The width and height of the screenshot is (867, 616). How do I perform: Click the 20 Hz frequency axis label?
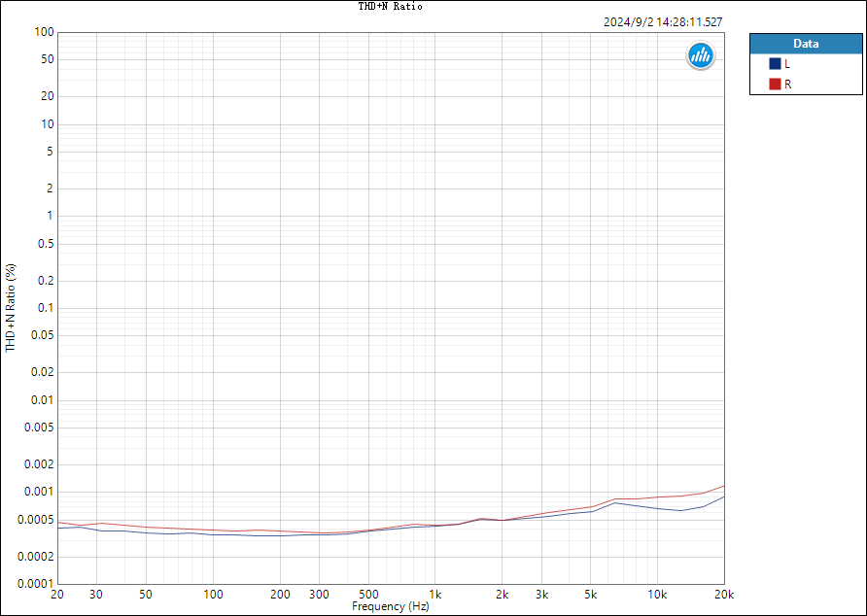point(57,595)
